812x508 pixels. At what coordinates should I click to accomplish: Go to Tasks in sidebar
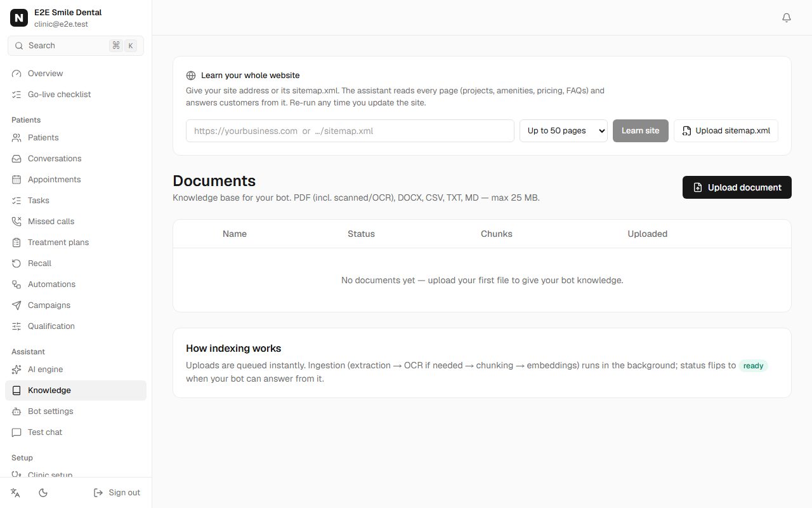point(75,201)
